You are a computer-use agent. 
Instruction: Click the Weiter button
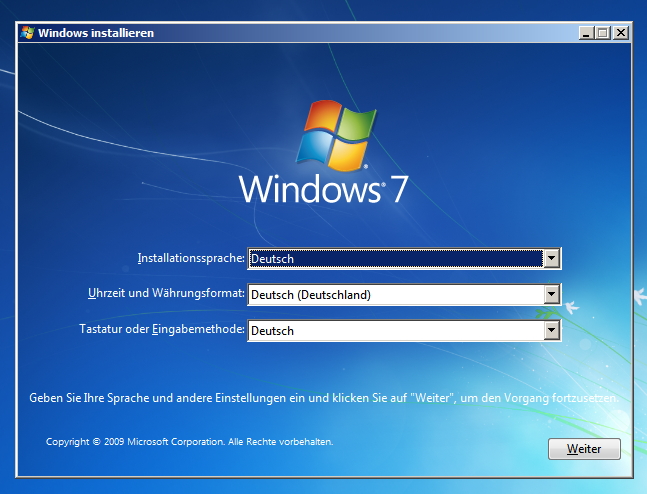point(584,449)
